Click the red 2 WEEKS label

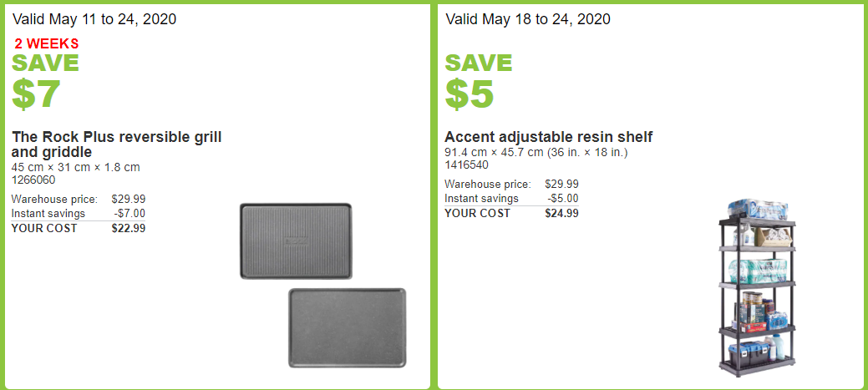point(47,43)
